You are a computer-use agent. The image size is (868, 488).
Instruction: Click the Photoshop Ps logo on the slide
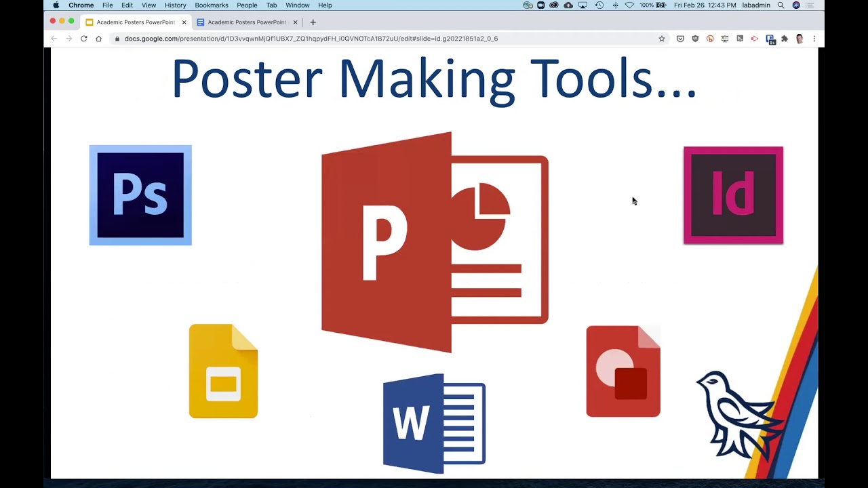(x=140, y=195)
